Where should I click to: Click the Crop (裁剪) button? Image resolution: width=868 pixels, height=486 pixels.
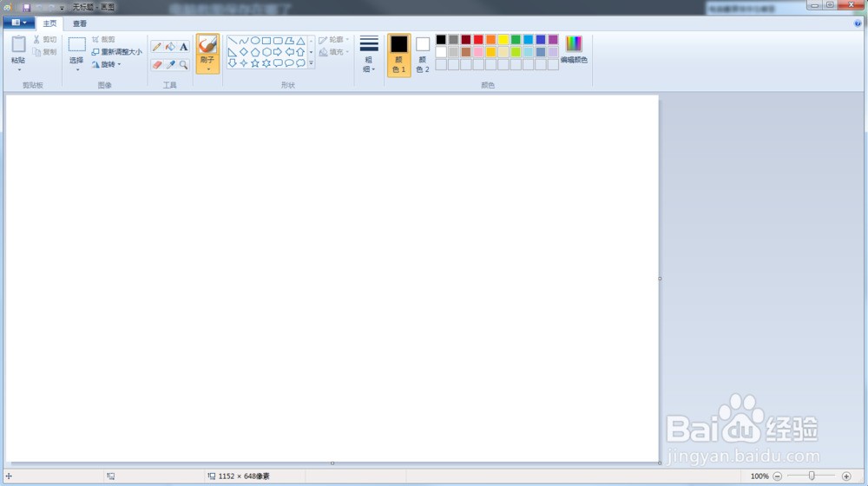[x=103, y=40]
